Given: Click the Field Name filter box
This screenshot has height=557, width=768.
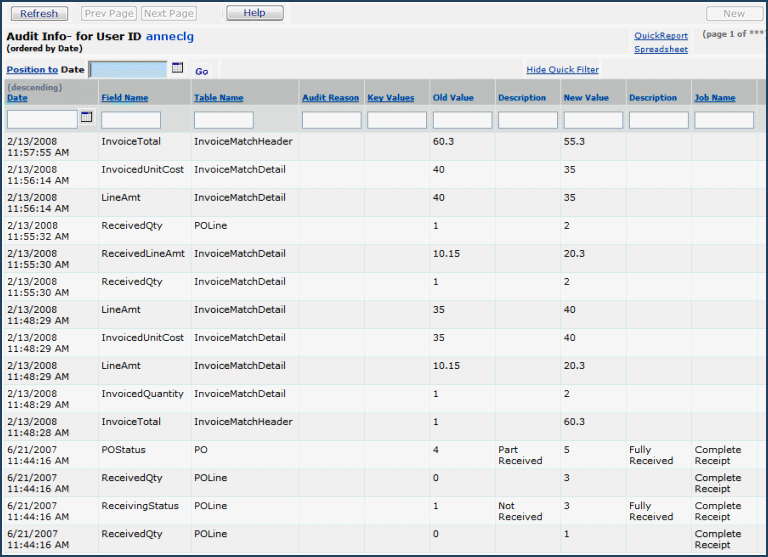Looking at the screenshot, I should click(x=131, y=120).
